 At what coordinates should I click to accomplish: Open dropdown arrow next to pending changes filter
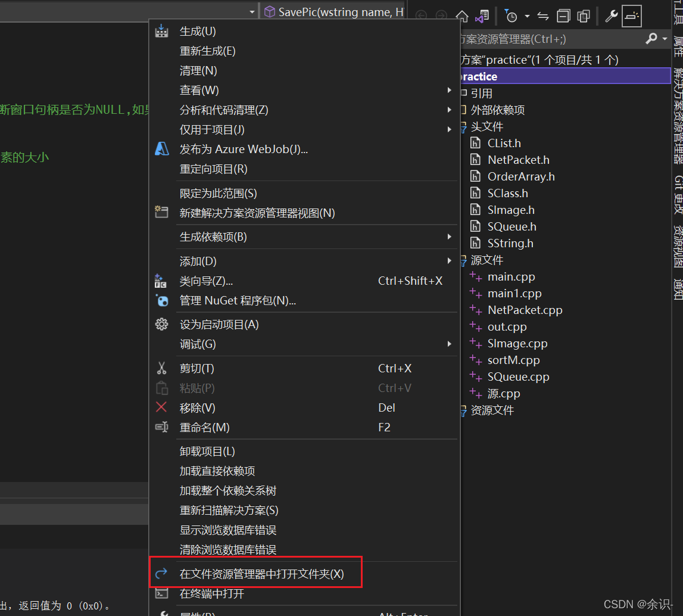527,16
